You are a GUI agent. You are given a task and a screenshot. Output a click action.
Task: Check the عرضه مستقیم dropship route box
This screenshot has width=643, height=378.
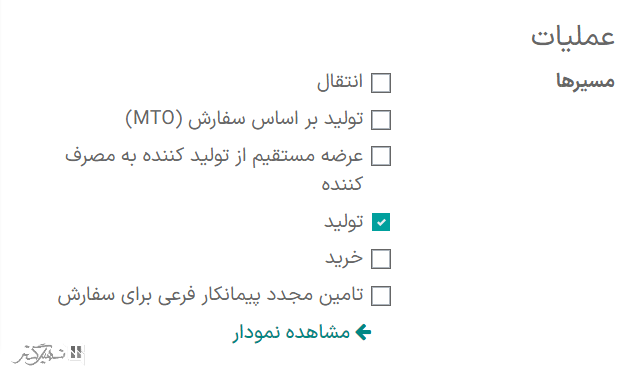[381, 157]
